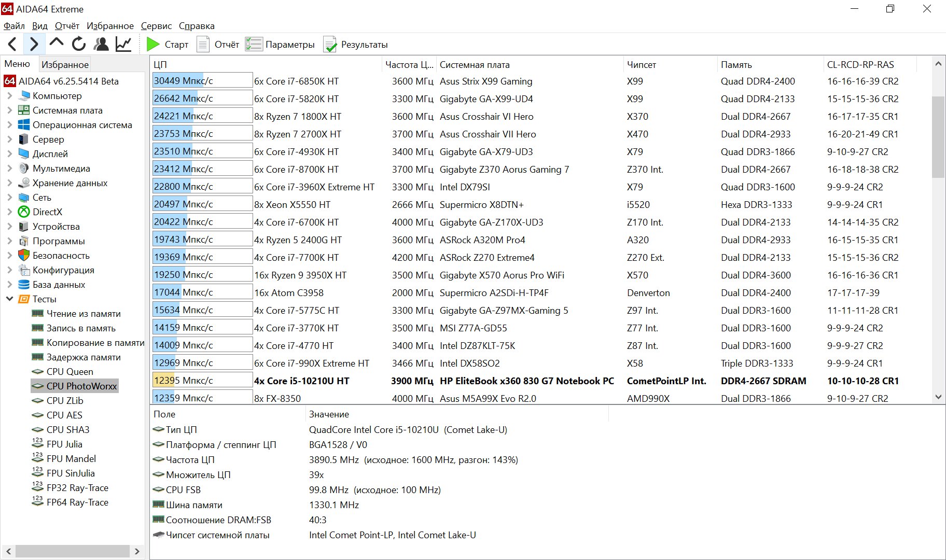Sort by the Память column header

click(770, 65)
